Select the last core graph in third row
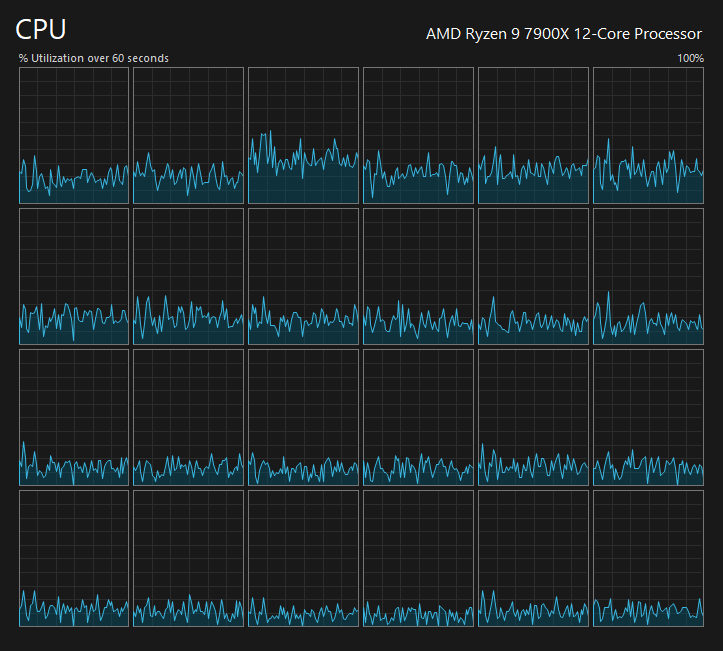 [648, 417]
